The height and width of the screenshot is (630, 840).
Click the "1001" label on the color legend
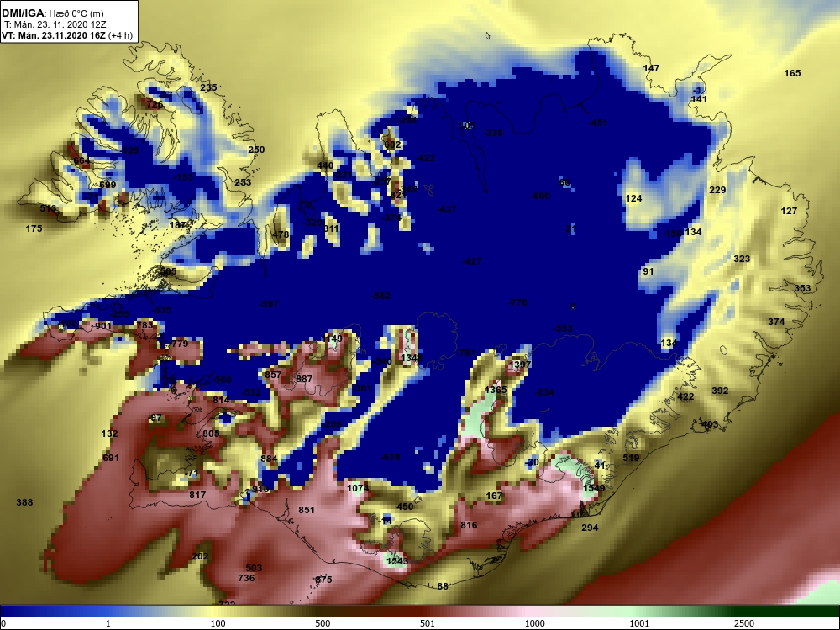pos(639,623)
